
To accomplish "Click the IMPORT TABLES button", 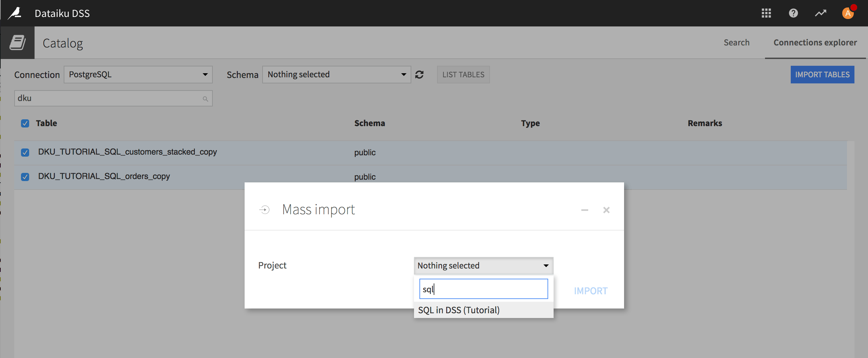I will click(823, 75).
